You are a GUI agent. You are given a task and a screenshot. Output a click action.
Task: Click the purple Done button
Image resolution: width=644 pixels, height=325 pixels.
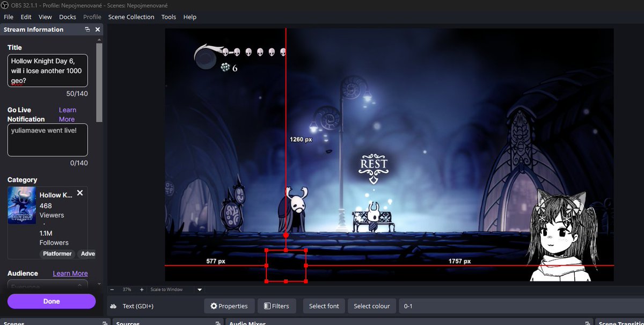pyautogui.click(x=52, y=301)
